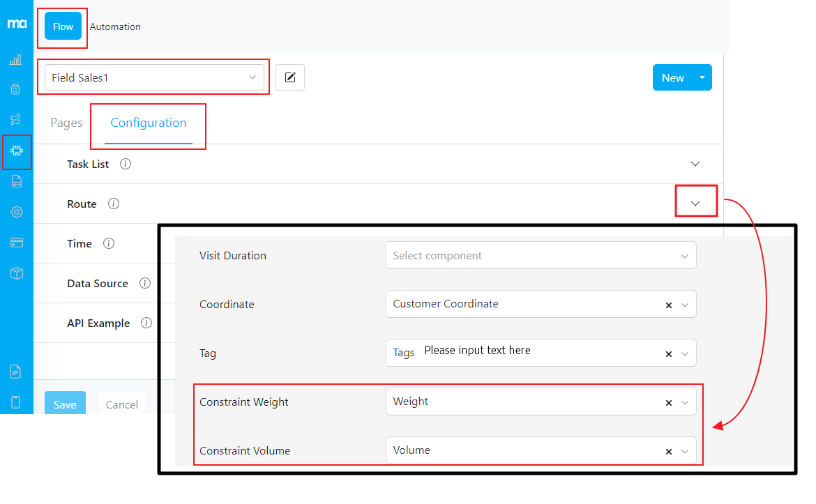Click the Save button
Screen dimensions: 816x504
pyautogui.click(x=64, y=404)
